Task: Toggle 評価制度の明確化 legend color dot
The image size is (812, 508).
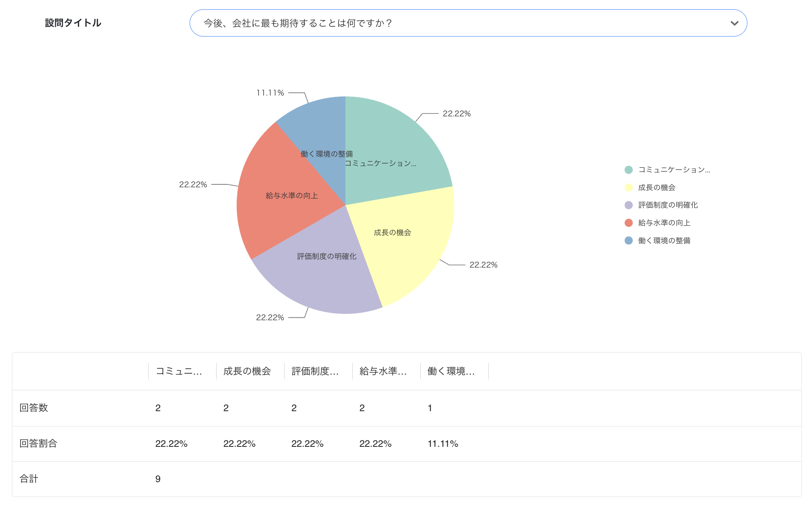Action: pos(628,205)
